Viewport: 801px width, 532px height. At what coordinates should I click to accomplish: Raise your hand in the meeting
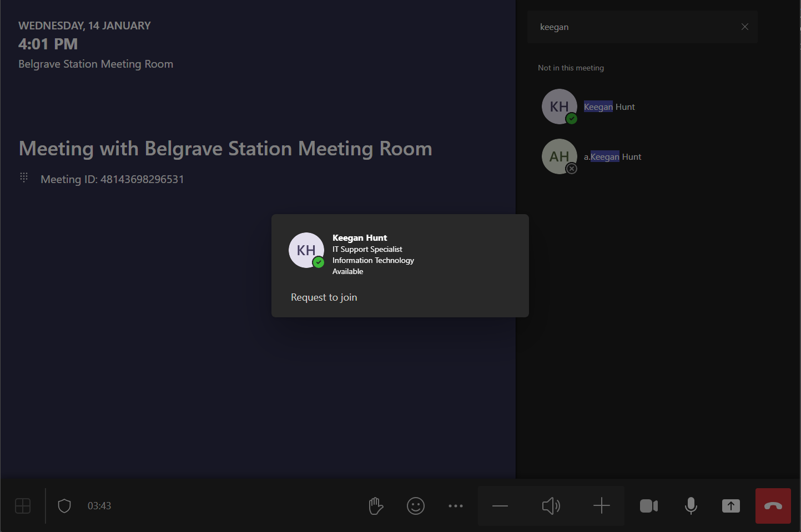tap(376, 506)
